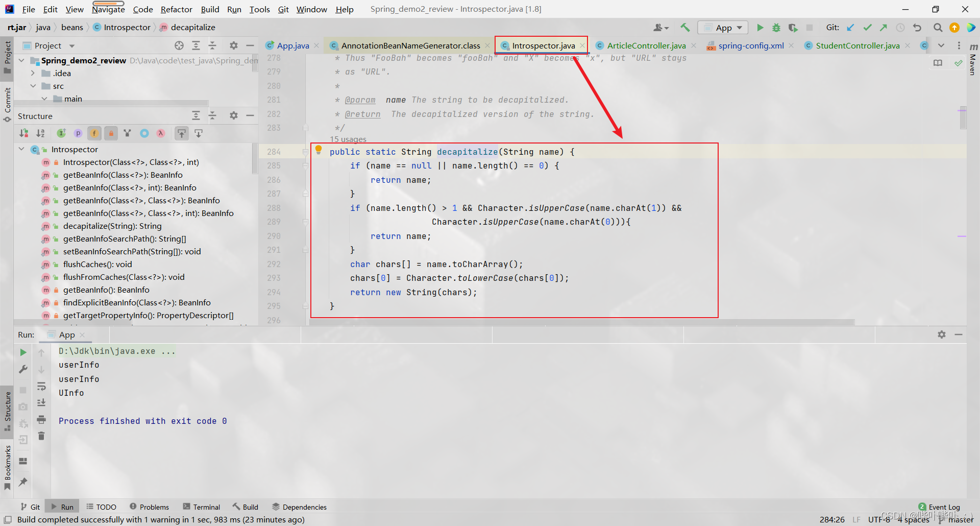
Task: Close the Introspector.java tab
Action: [x=582, y=45]
